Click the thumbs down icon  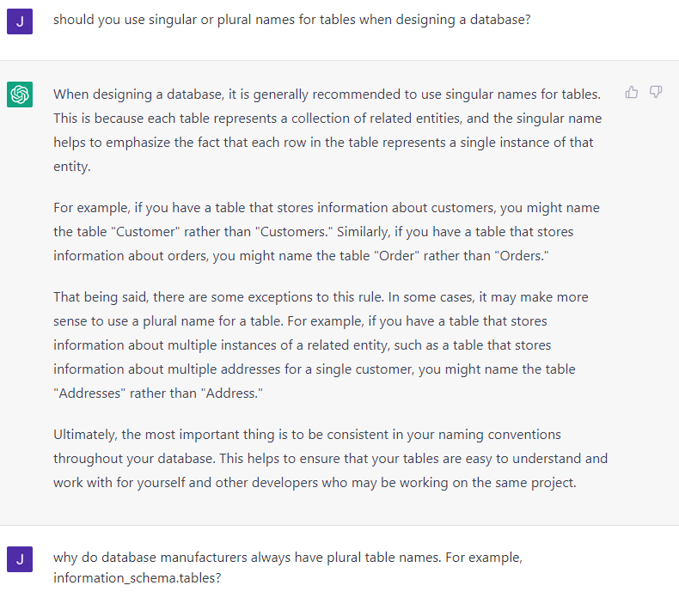(x=656, y=92)
